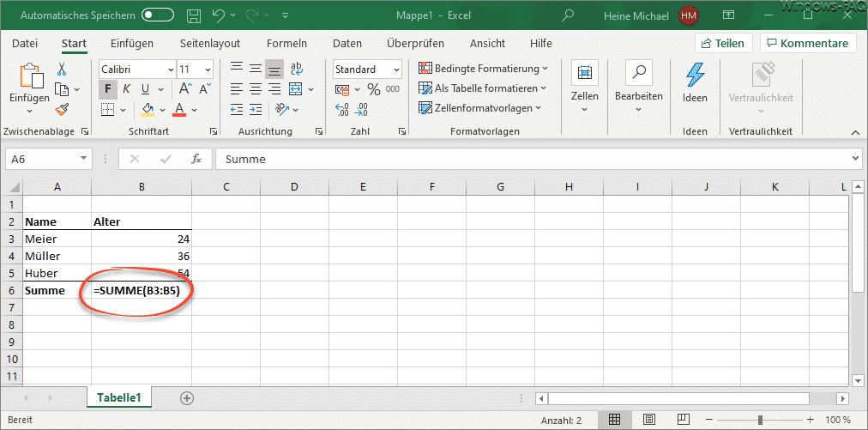
Task: Open the Quick Access Toolbar customize arrow
Action: coord(285,15)
